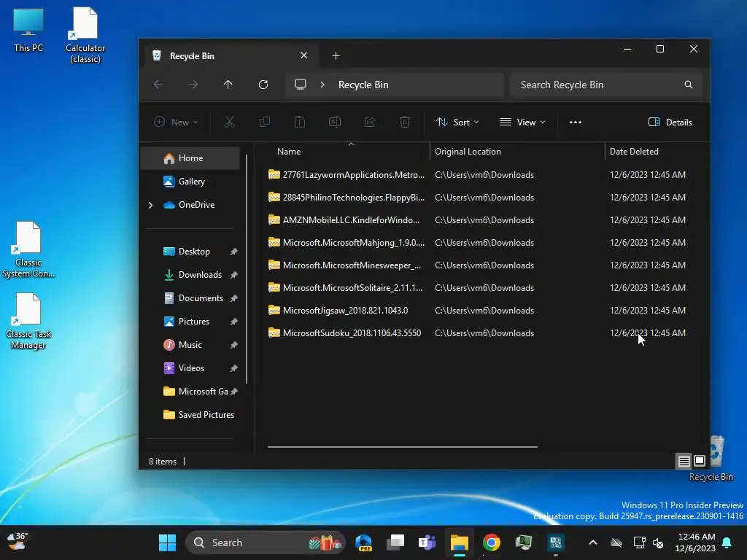Switch to large thumbnails view icon in status bar
747x560 pixels.
(x=700, y=461)
